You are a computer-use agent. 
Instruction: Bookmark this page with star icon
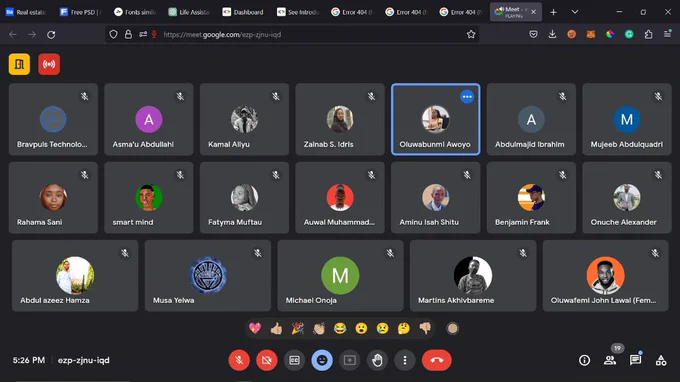(x=471, y=34)
